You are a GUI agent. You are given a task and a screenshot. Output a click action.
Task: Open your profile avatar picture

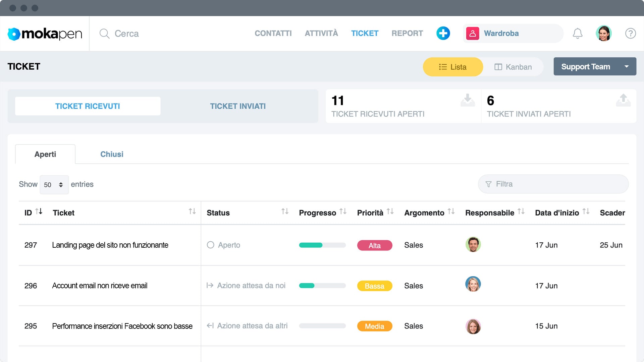[604, 33]
